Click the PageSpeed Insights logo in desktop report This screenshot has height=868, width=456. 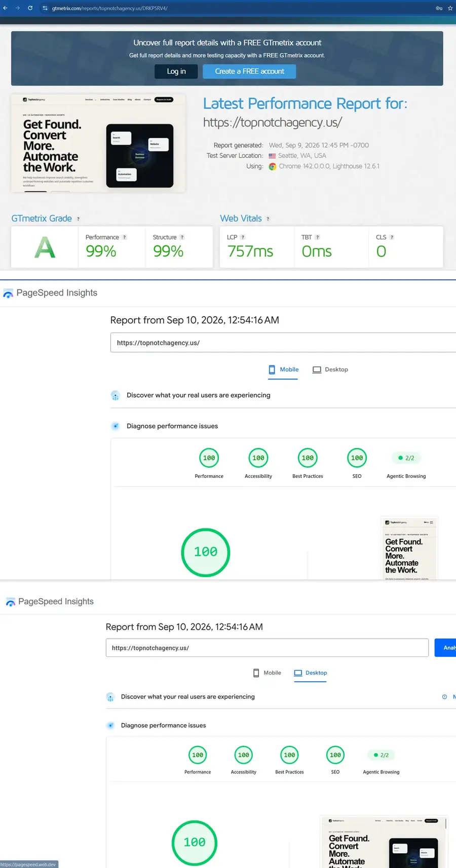click(50, 602)
